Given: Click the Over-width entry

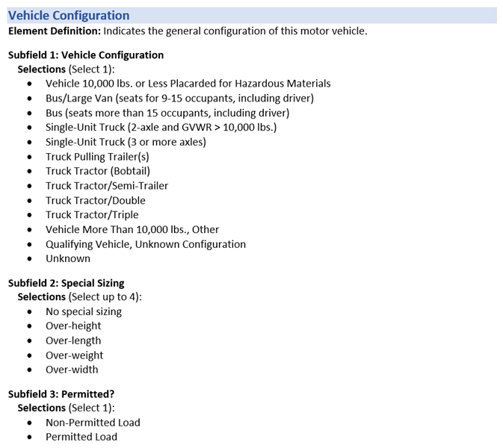Looking at the screenshot, I should point(72,370).
